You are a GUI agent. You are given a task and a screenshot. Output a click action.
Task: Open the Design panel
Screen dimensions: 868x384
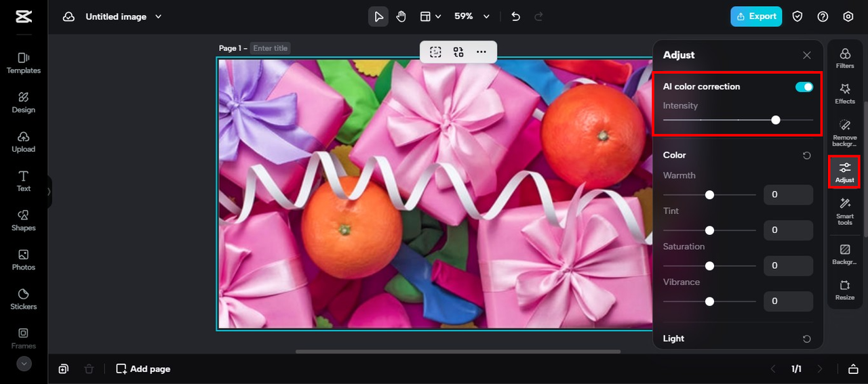pyautogui.click(x=24, y=102)
